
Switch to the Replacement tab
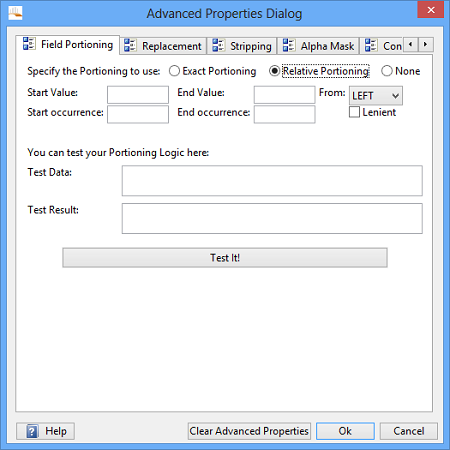click(163, 46)
